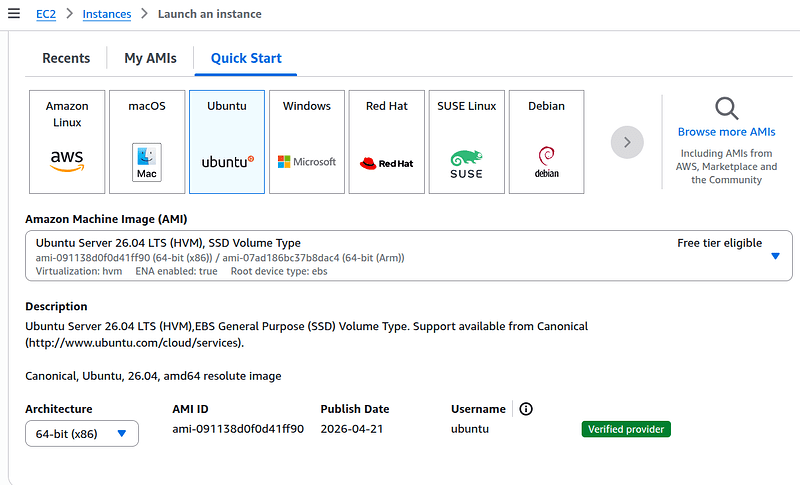Open the Instances breadcrumb link
This screenshot has height=485, width=800.
[107, 14]
